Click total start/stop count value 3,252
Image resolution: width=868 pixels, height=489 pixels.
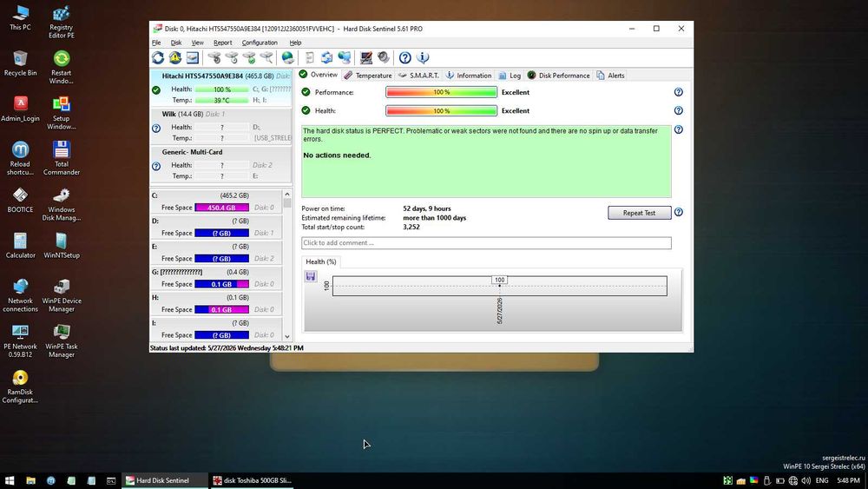coord(411,227)
